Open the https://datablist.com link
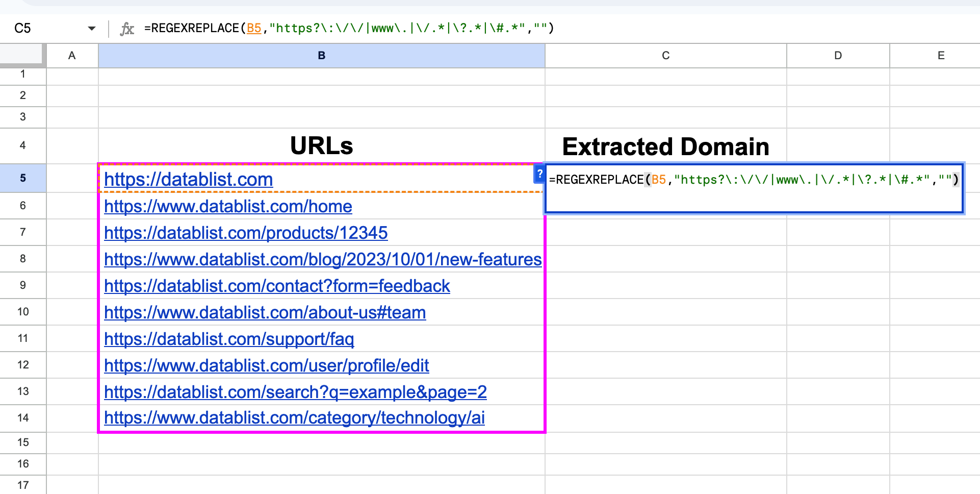 coord(188,180)
